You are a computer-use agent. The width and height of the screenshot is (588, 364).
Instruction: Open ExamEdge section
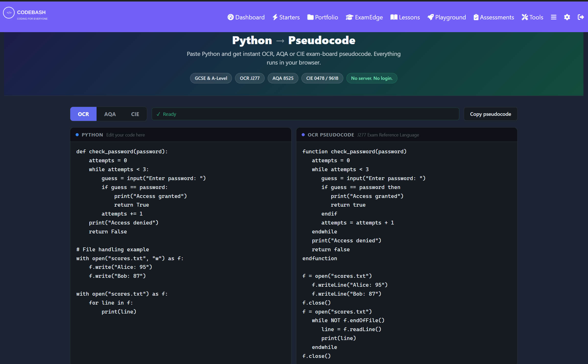point(364,17)
